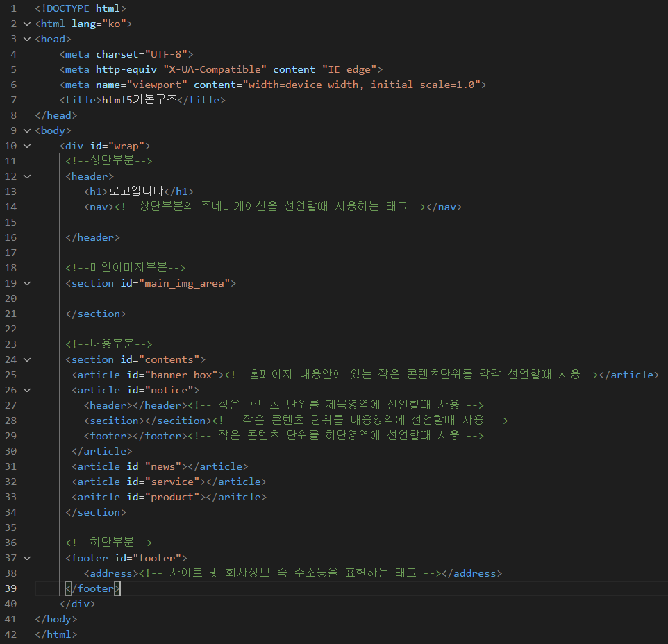Click the 하단부분 comment on line 36
This screenshot has width=668, height=644.
click(108, 542)
